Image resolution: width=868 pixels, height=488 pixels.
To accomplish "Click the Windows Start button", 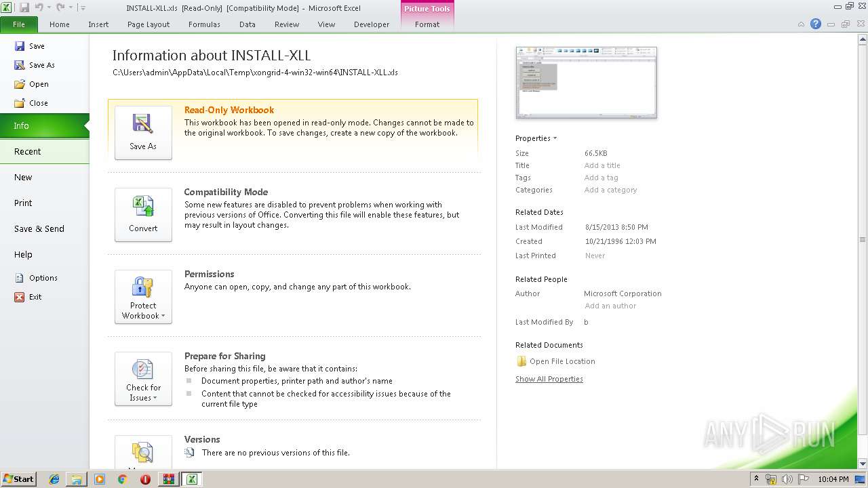I will pyautogui.click(x=18, y=479).
